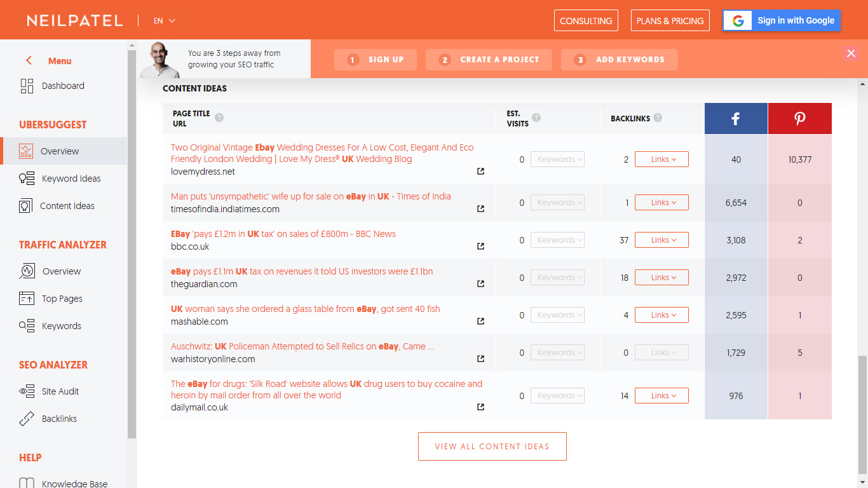Click the Backlinks column help icon
868x488 pixels.
click(658, 118)
